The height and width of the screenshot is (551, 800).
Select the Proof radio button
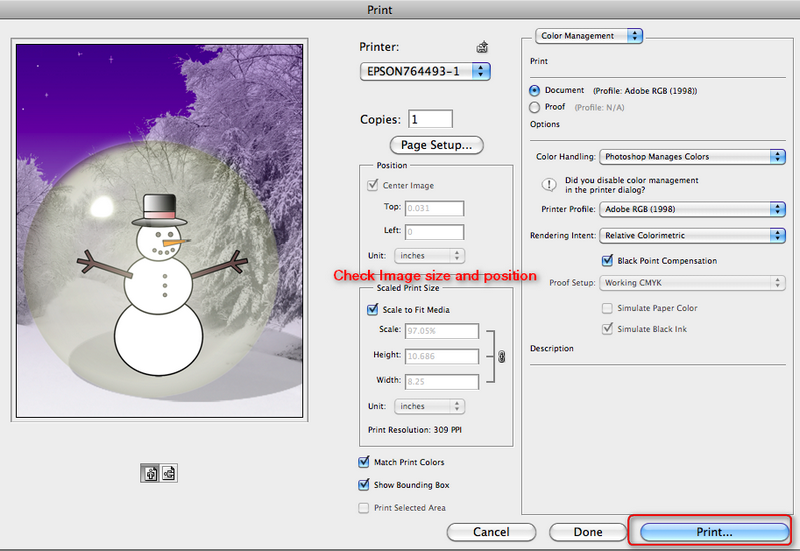click(534, 107)
